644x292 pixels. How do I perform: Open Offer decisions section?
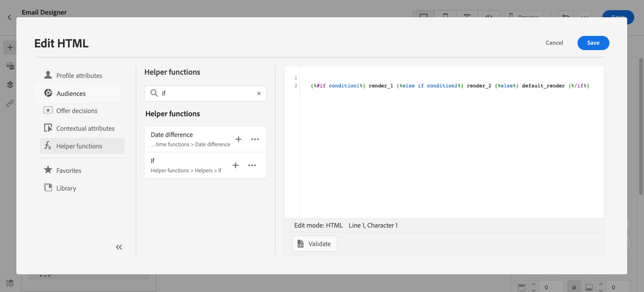[x=77, y=111]
